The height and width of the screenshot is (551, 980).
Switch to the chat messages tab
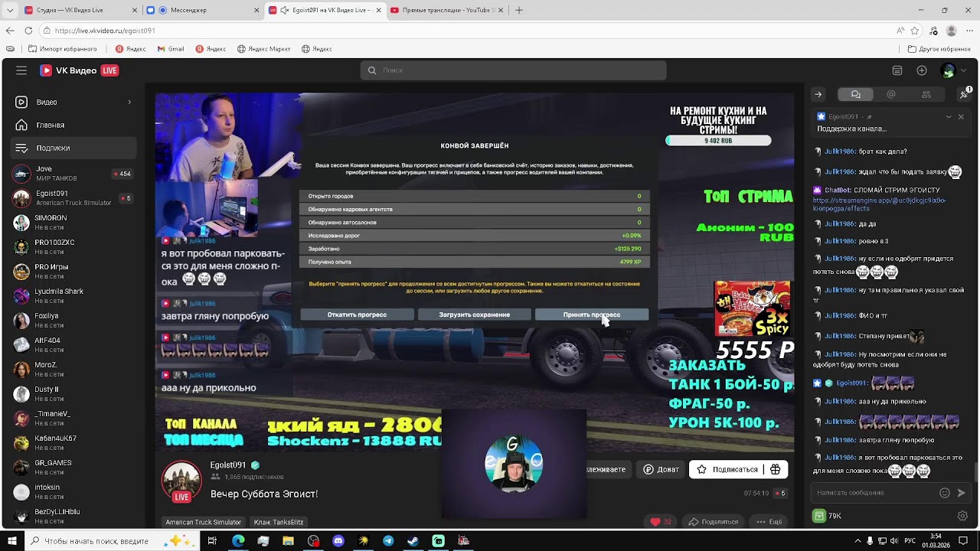click(856, 94)
